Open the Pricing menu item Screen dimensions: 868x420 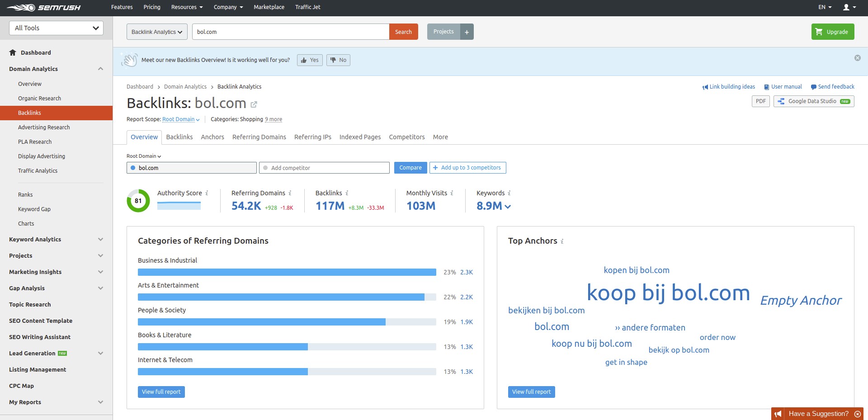152,7
